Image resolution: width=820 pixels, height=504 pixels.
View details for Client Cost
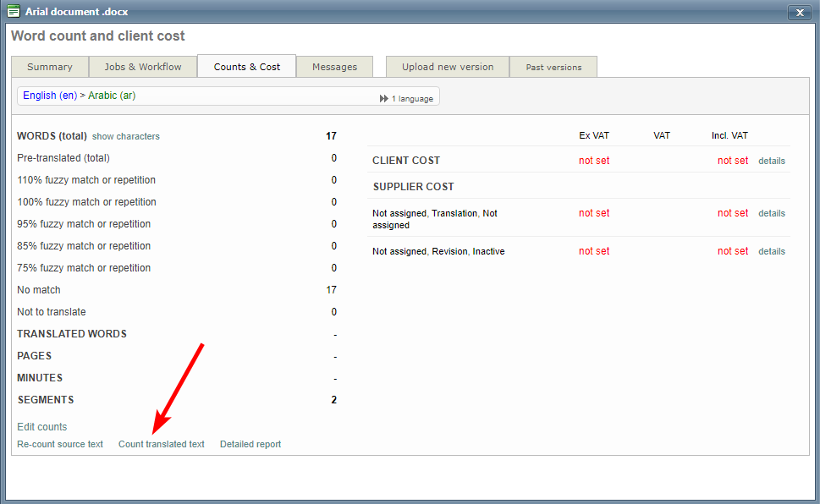point(771,161)
